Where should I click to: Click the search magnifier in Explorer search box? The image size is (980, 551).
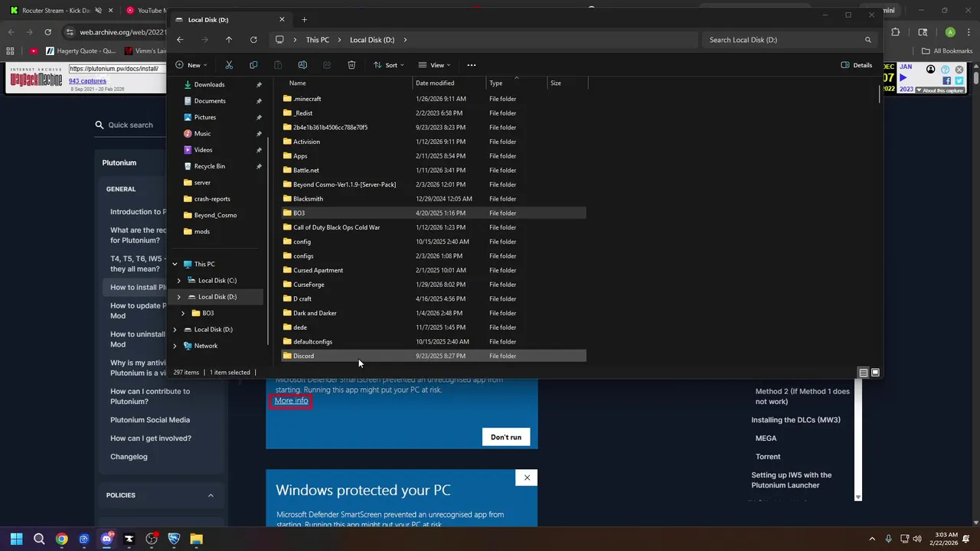(867, 40)
